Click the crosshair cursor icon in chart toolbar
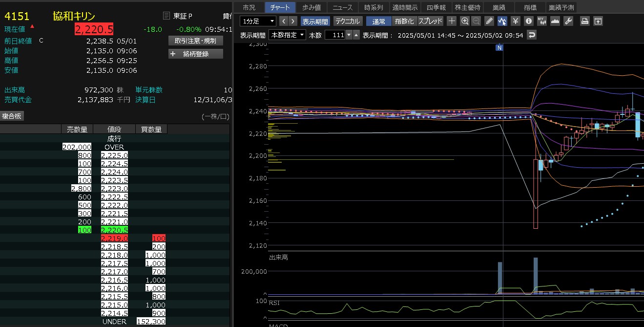644x327 pixels. coord(452,21)
